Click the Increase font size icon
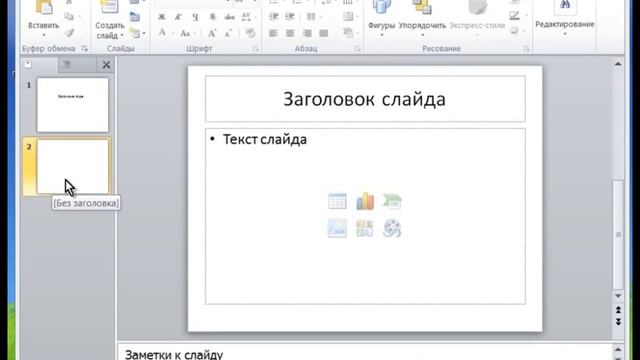This screenshot has height=360, width=640. [x=212, y=33]
